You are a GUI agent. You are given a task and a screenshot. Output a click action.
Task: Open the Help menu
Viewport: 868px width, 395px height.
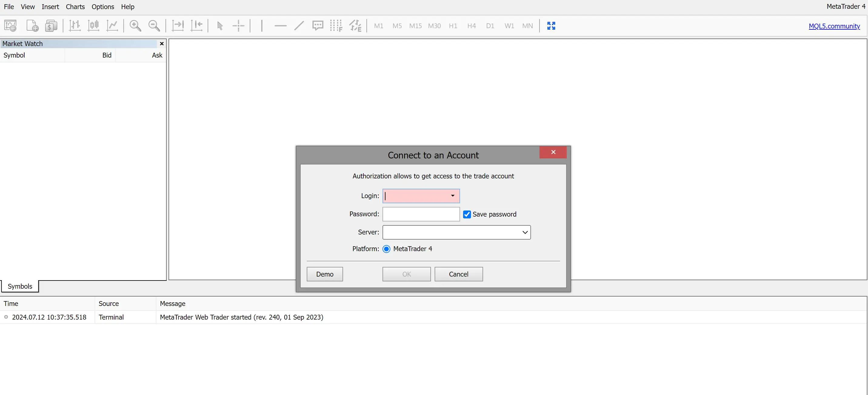click(128, 7)
